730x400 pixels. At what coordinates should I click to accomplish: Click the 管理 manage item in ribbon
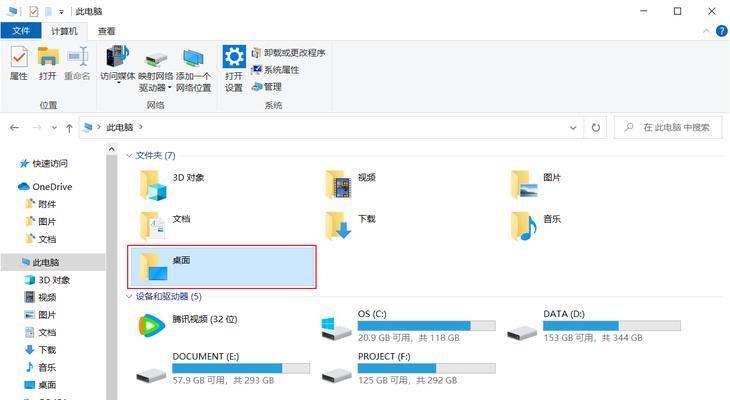click(266, 87)
